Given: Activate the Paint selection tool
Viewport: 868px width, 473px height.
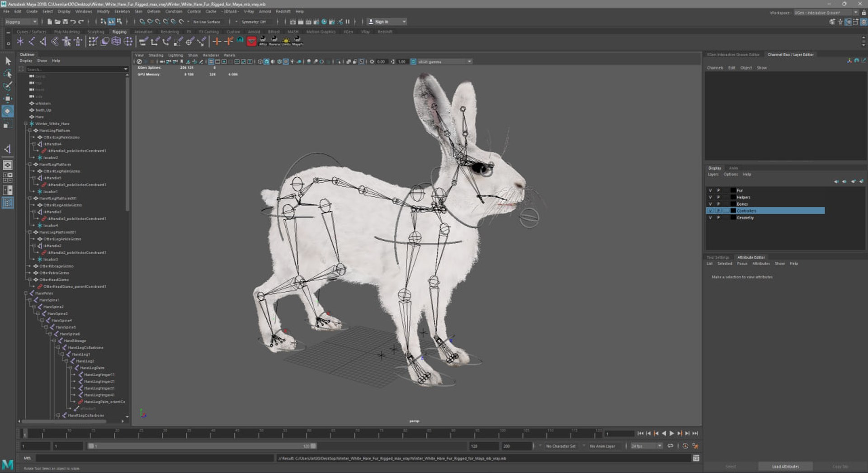Looking at the screenshot, I should point(8,86).
